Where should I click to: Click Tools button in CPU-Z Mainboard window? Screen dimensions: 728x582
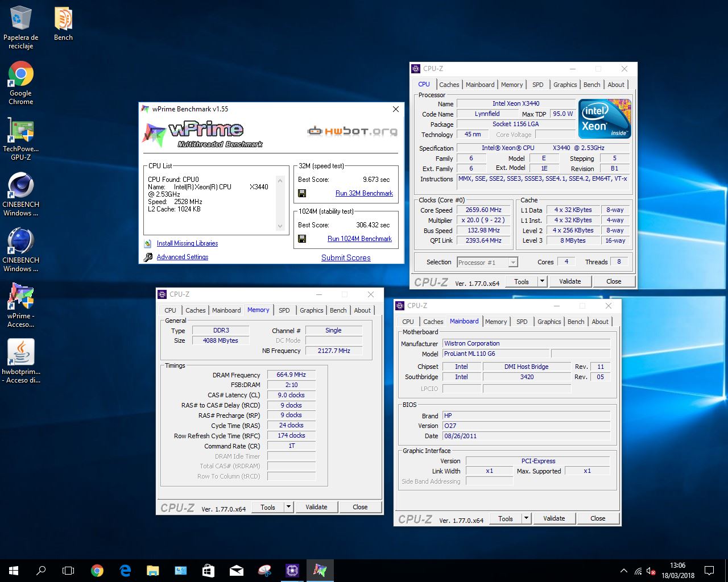(506, 518)
